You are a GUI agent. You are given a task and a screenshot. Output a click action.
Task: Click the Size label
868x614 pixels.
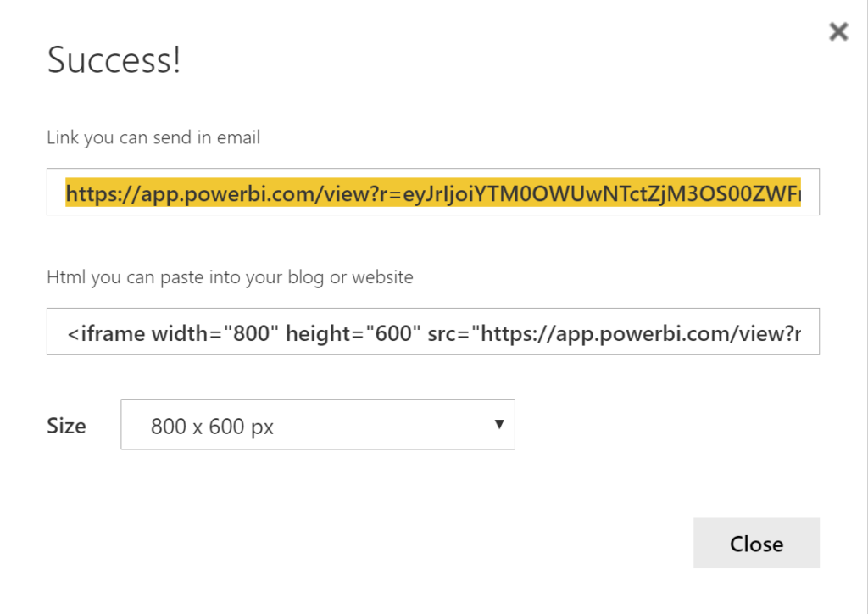(x=66, y=426)
